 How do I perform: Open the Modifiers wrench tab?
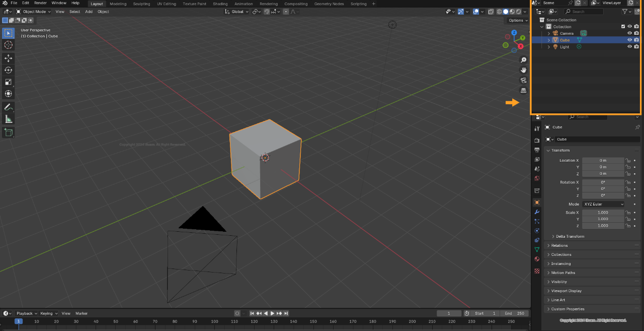537,212
